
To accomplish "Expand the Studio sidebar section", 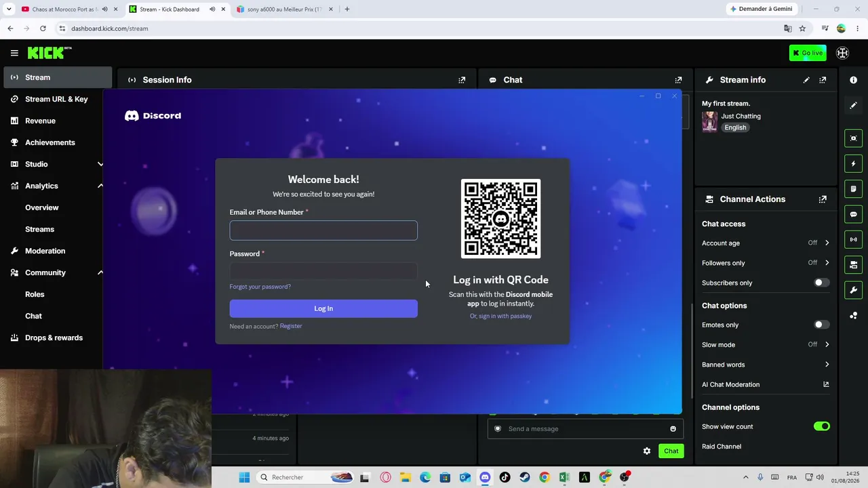I will point(100,164).
